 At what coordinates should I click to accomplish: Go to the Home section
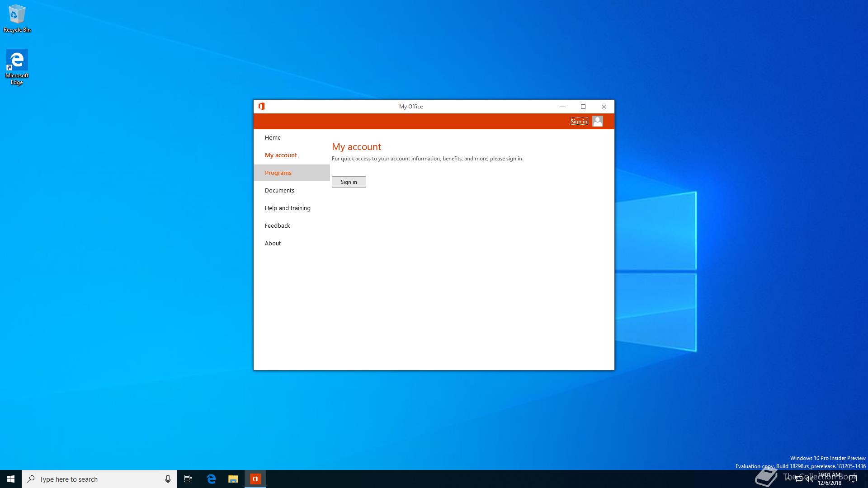click(273, 137)
